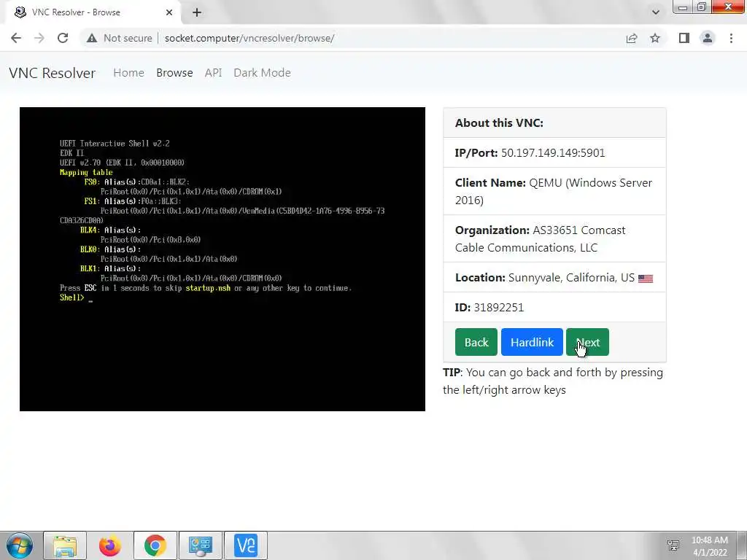Click the network tray icon

pyautogui.click(x=673, y=545)
